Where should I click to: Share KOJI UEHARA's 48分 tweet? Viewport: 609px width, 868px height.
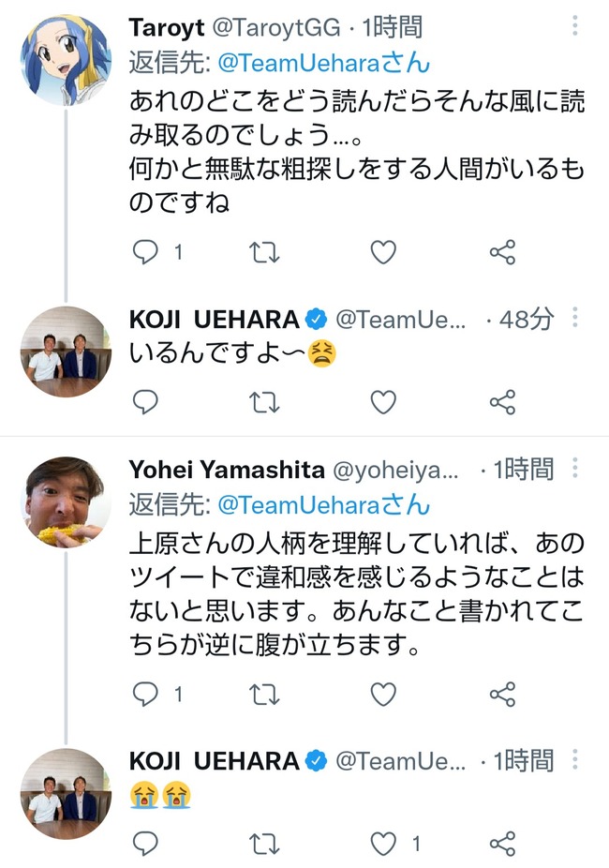tap(503, 402)
